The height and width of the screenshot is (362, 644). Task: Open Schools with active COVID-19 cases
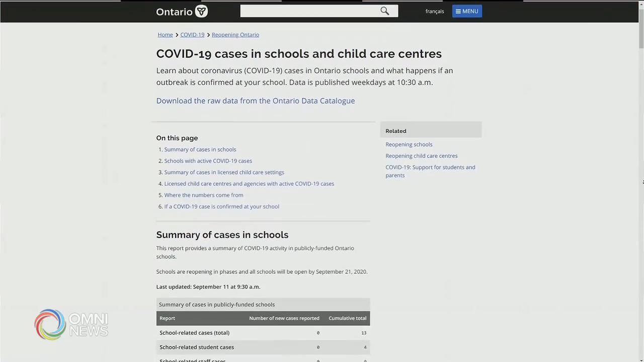208,161
